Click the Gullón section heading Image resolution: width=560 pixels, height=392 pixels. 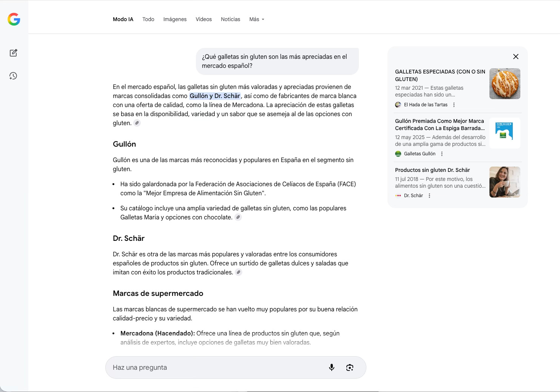tap(124, 144)
